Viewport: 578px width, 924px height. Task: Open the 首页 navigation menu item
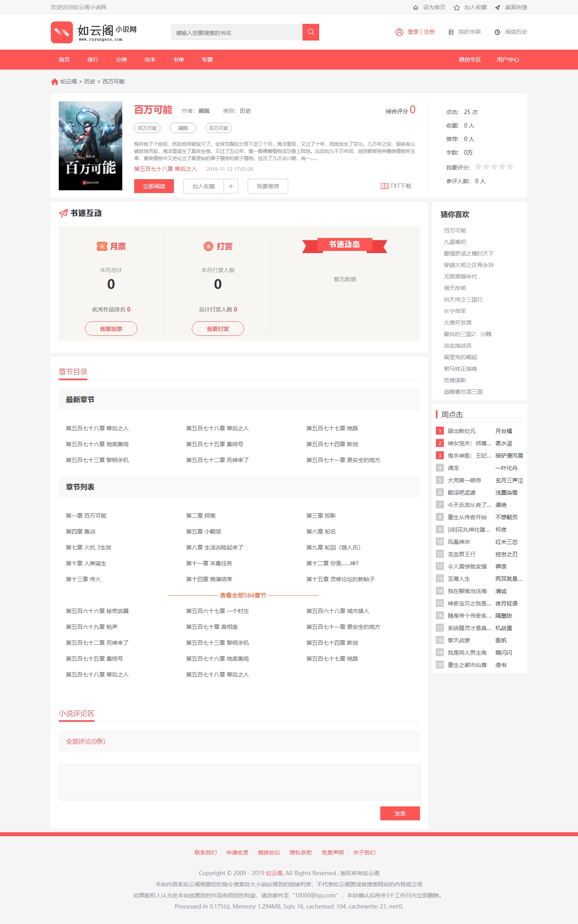click(x=64, y=60)
